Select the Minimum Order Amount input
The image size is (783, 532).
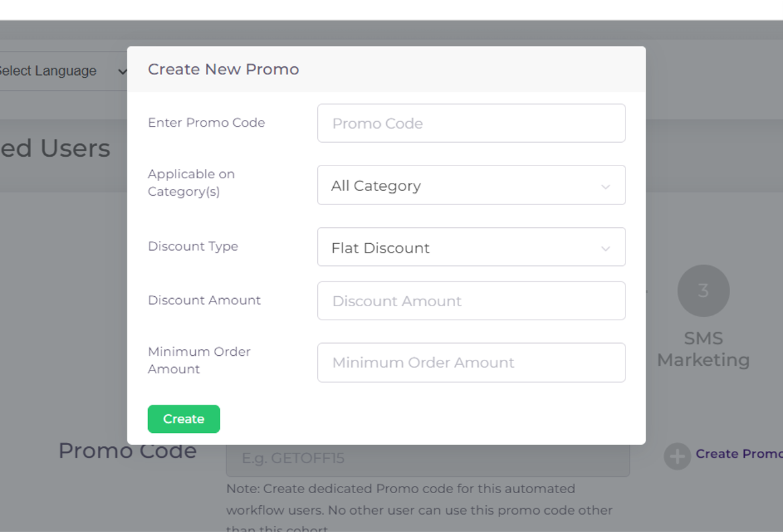tap(471, 362)
